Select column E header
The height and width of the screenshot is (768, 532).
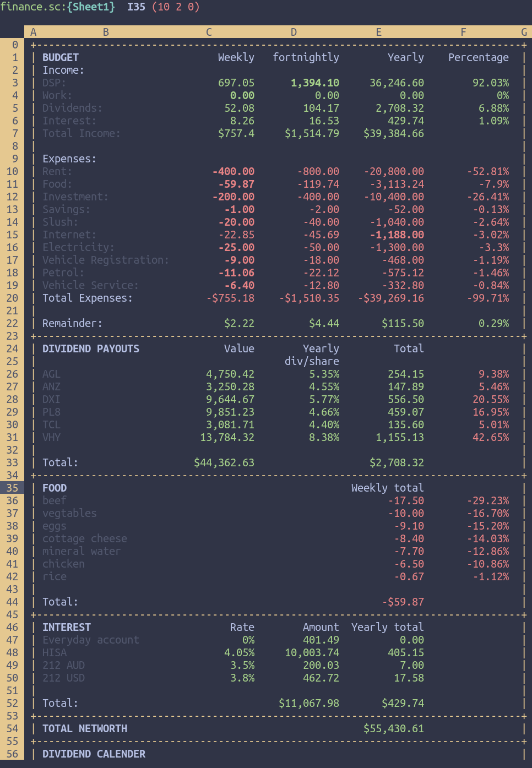[x=378, y=32]
